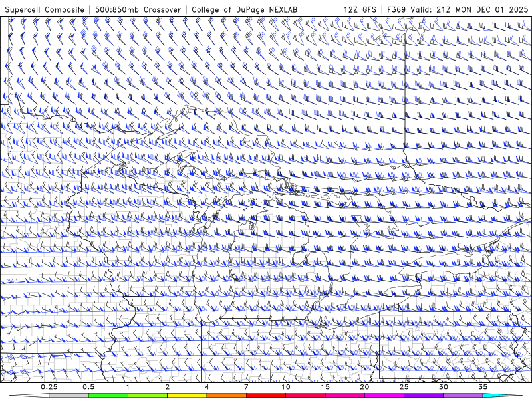The width and height of the screenshot is (532, 399).
Task: Click the orange 4–7 color bar segment
Action: click(x=227, y=396)
